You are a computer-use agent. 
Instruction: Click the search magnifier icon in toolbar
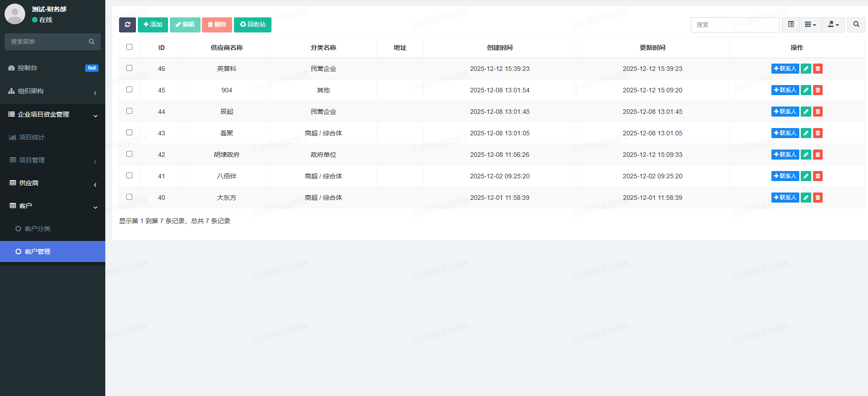(856, 25)
